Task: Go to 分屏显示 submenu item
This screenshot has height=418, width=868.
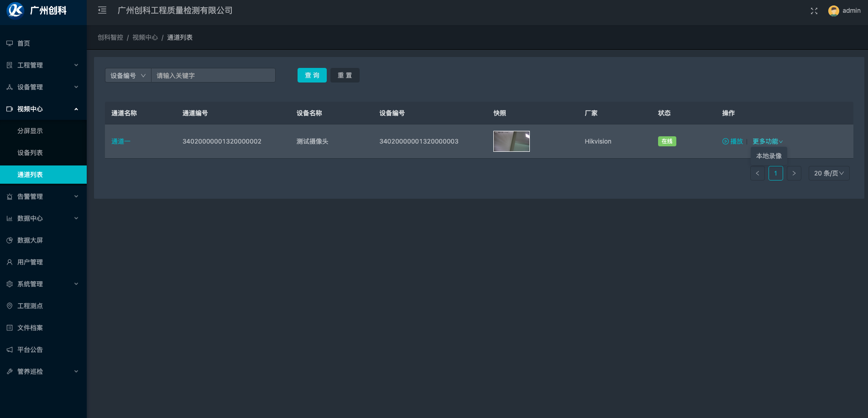Action: click(x=30, y=131)
